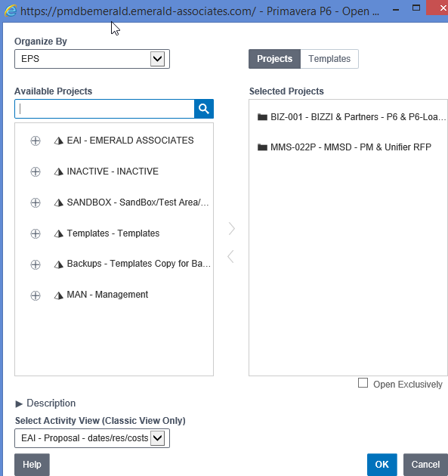Expand the Description section

pyautogui.click(x=19, y=403)
